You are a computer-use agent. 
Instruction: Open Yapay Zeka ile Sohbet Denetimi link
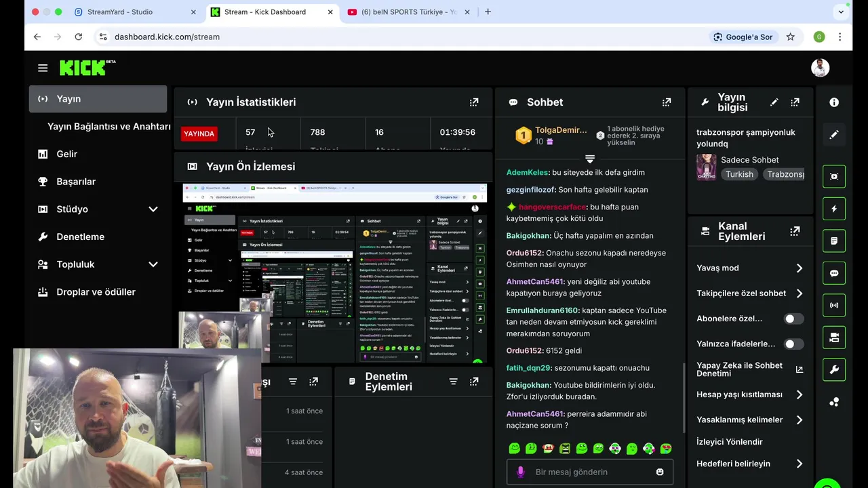pyautogui.click(x=750, y=369)
